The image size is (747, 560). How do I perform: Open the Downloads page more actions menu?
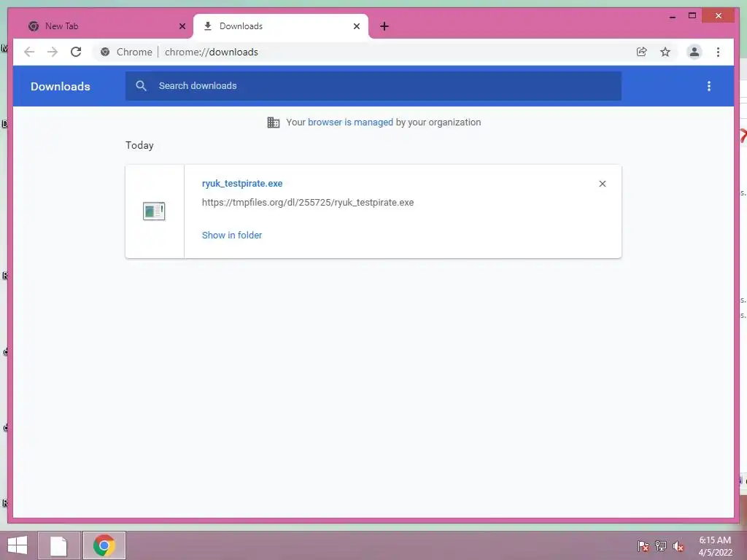709,86
